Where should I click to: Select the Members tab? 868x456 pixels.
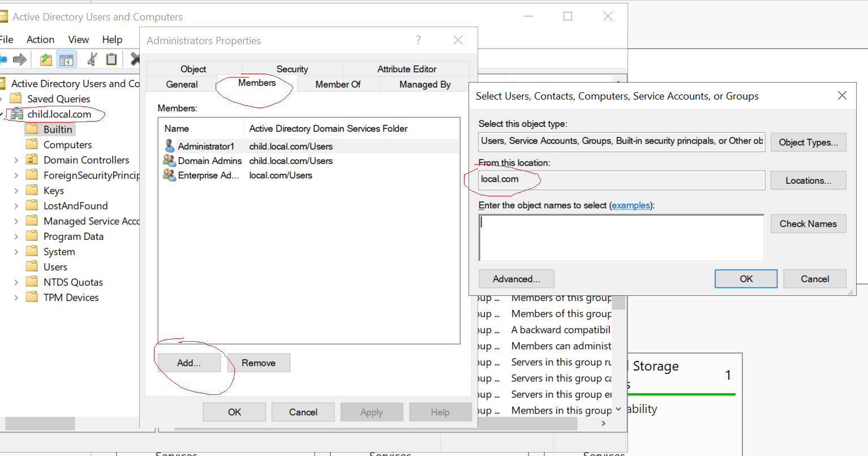point(257,83)
